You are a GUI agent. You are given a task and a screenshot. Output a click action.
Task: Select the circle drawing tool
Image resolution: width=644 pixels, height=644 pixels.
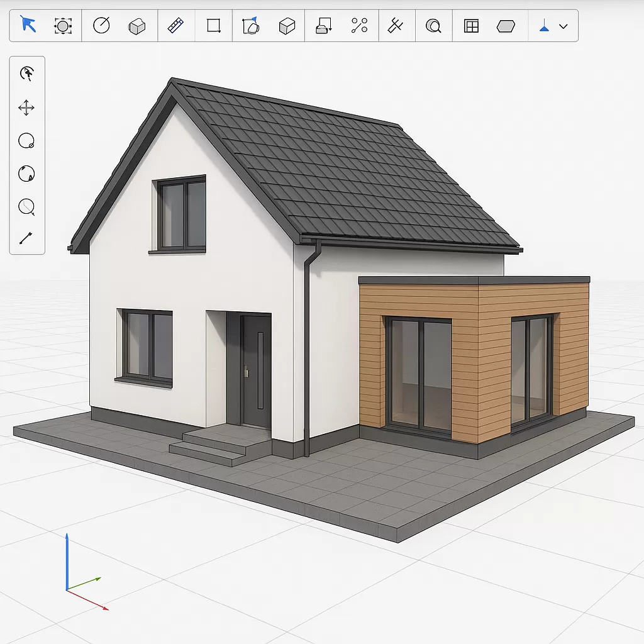(101, 26)
